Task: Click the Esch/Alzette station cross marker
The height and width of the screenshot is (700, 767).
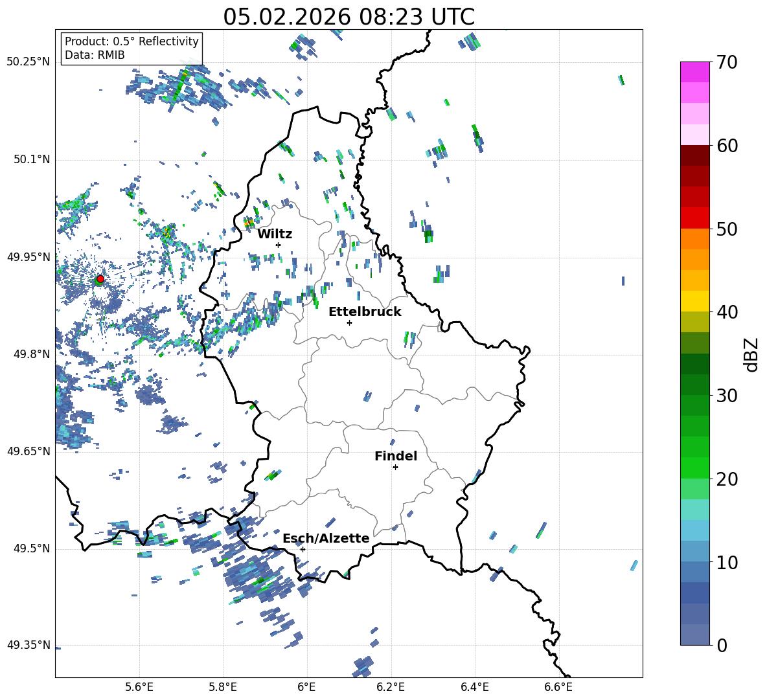Action: click(303, 549)
